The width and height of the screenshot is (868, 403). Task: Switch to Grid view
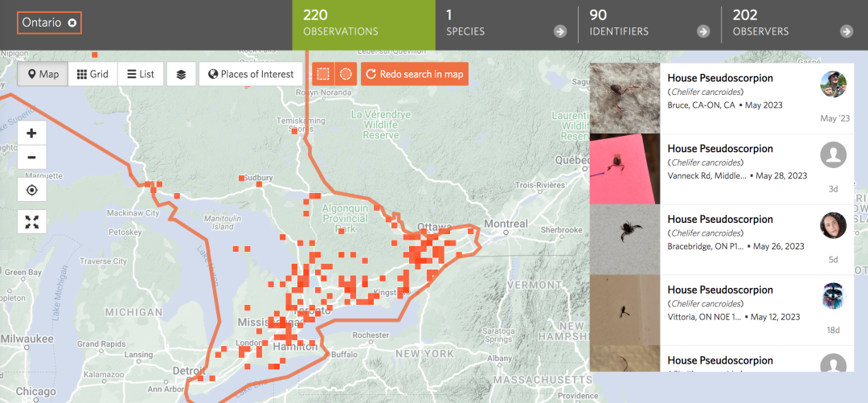coord(92,74)
